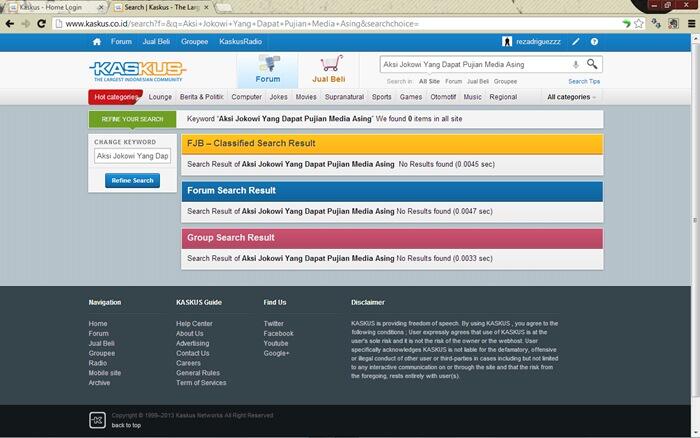
Task: Click the page vertical scrollbar
Action: point(695,219)
